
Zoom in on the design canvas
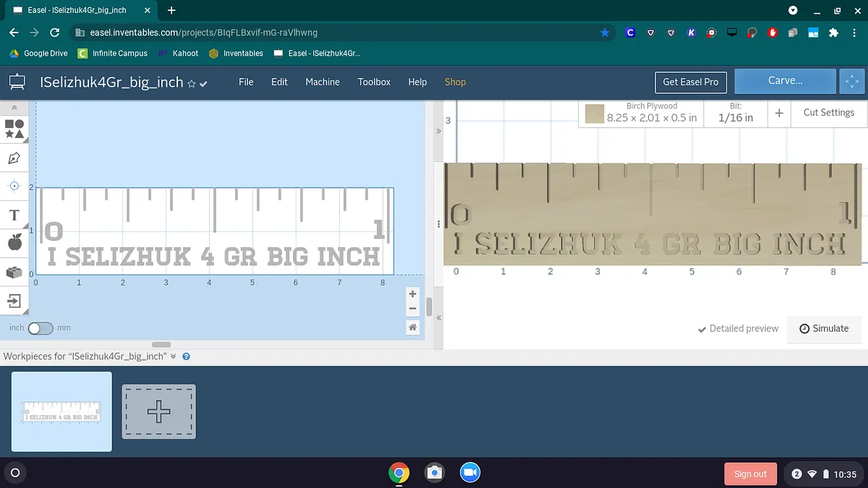point(412,294)
